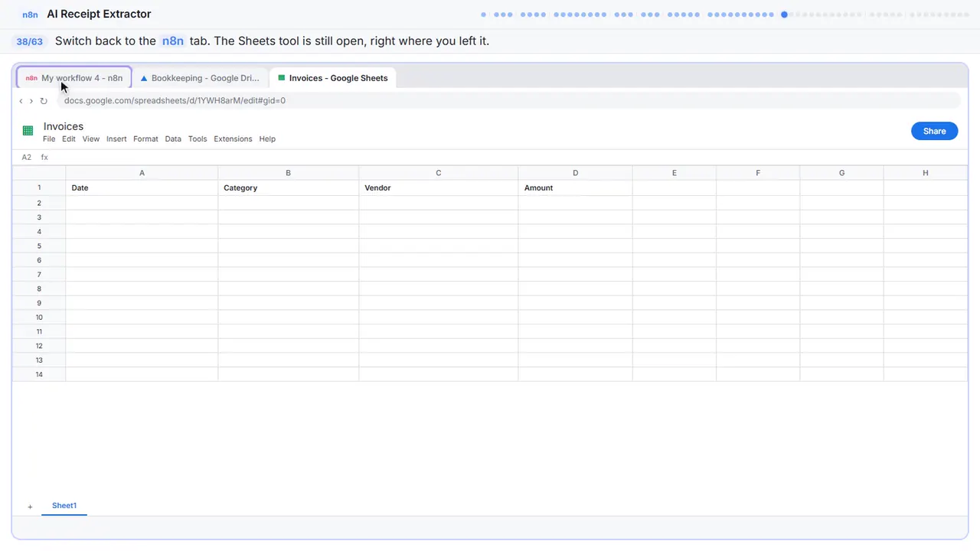
Task: Select column B by its header
Action: point(288,173)
